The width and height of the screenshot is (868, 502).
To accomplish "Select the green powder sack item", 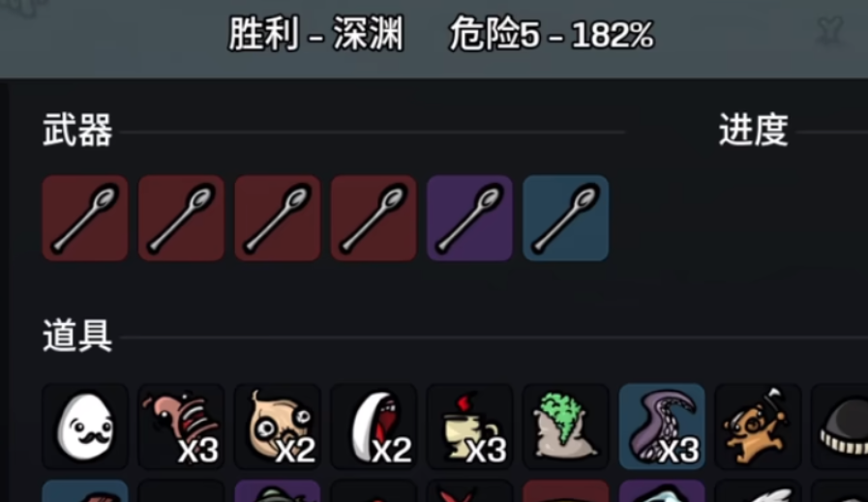I will 566,427.
